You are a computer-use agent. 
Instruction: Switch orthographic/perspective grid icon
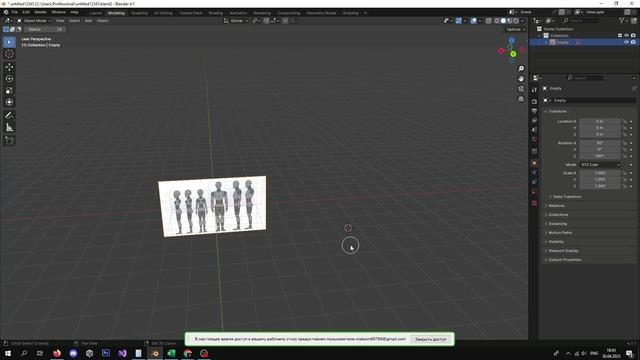[521, 99]
